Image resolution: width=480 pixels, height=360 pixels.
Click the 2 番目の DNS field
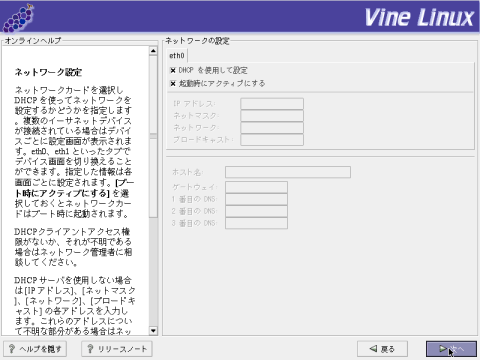point(256,211)
